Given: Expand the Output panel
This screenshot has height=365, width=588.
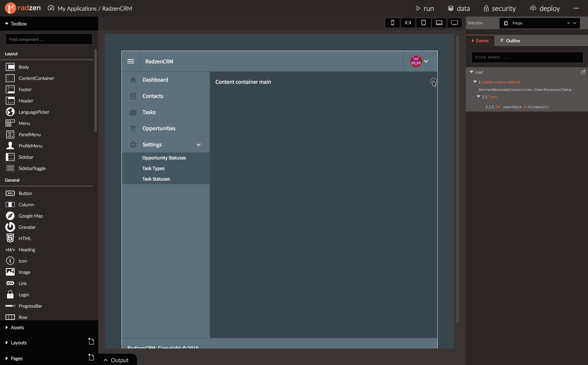Looking at the screenshot, I should (x=116, y=360).
